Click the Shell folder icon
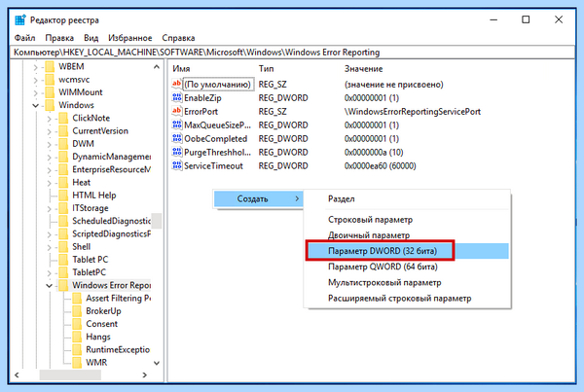The image size is (584, 392). click(63, 246)
